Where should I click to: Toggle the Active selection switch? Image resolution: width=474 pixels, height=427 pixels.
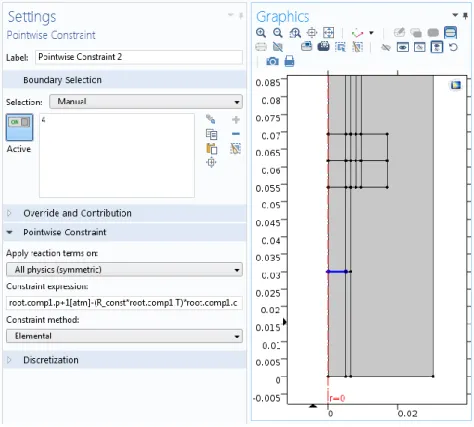[19, 127]
